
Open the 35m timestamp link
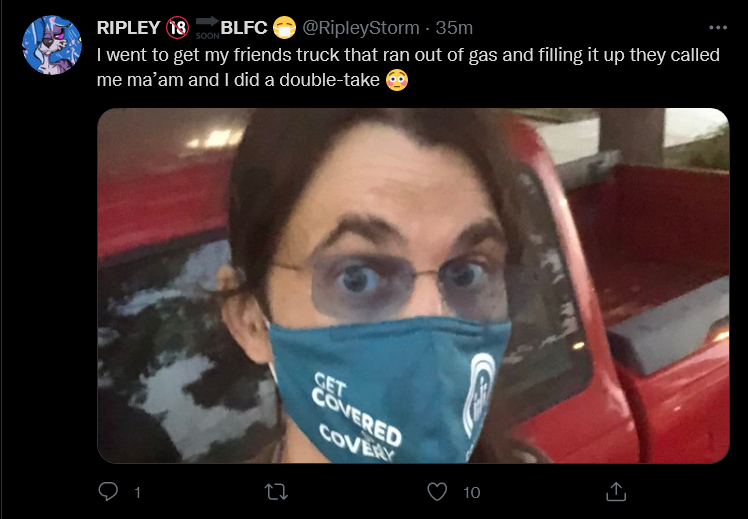point(454,28)
